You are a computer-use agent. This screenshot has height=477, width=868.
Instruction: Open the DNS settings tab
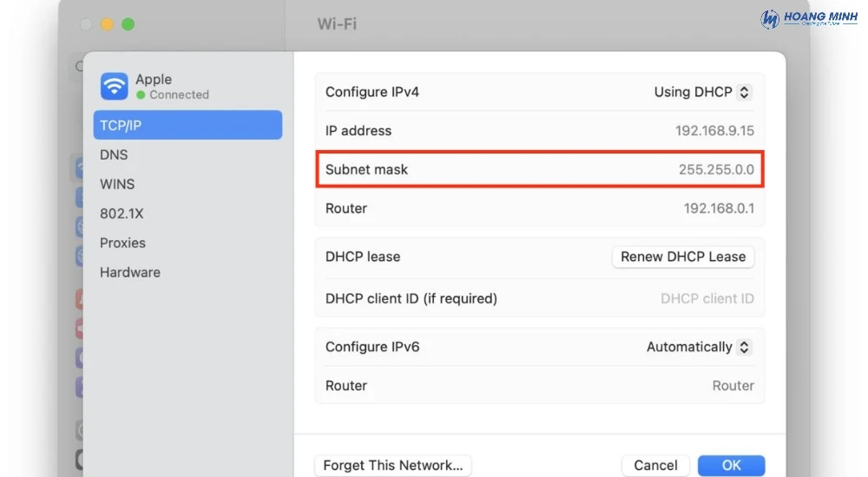tap(114, 154)
